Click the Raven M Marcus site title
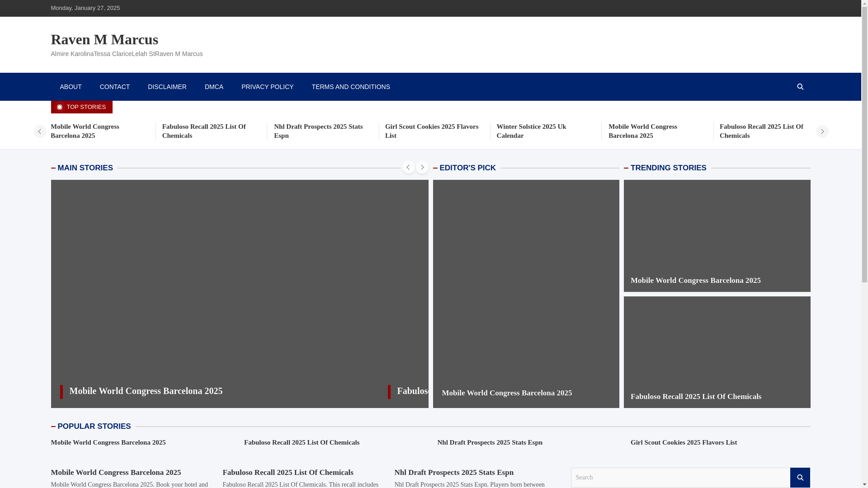This screenshot has width=868, height=488. click(104, 39)
